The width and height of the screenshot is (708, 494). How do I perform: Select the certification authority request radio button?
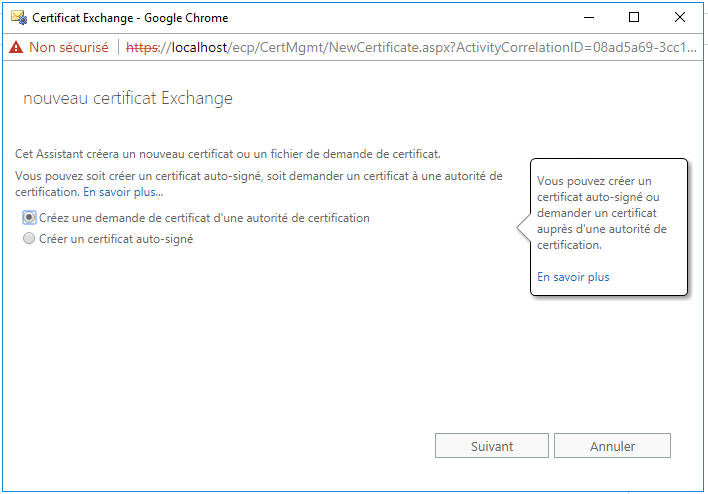[x=29, y=218]
